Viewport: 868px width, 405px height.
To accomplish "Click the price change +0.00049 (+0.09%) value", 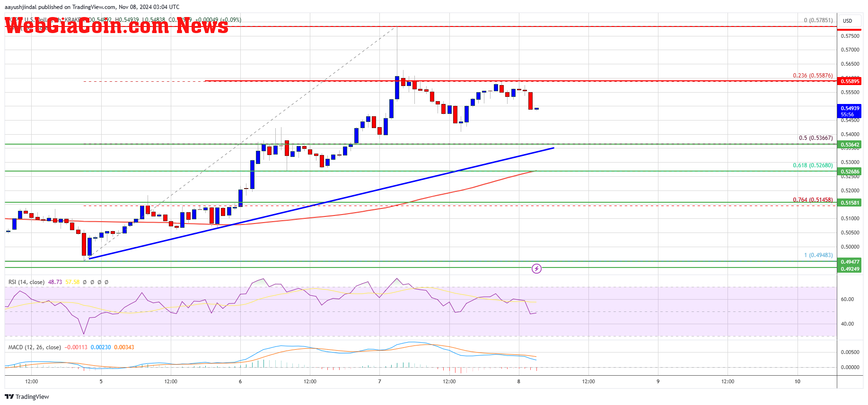I will coord(218,20).
